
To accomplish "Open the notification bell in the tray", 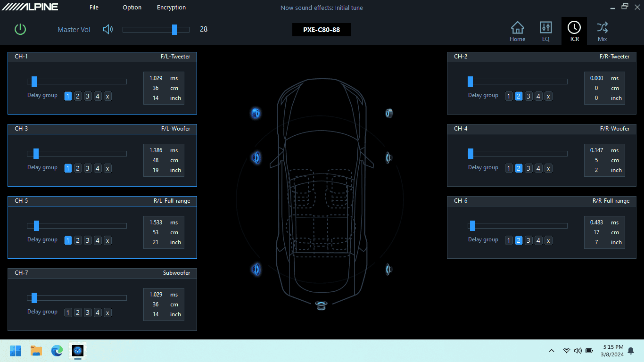I will click(631, 351).
